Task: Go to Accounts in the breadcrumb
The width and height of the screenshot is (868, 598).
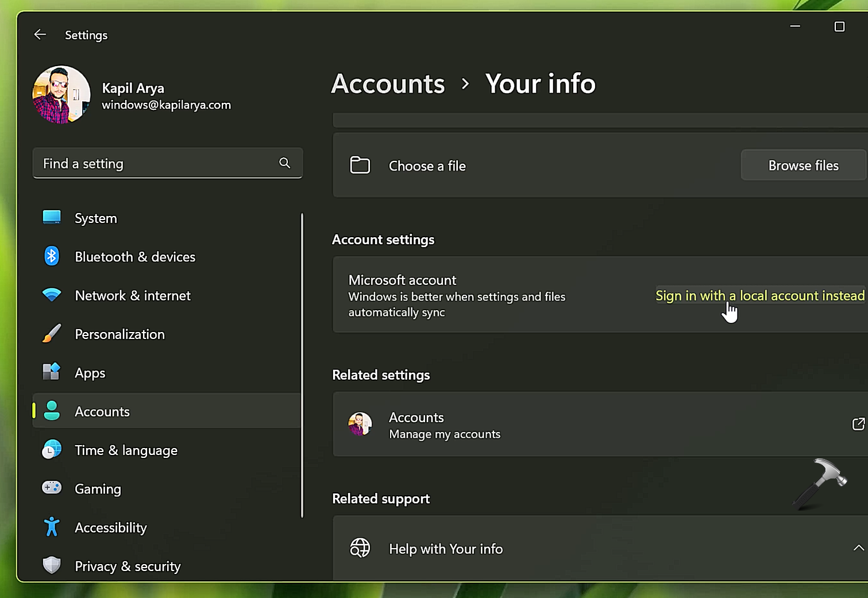Action: tap(388, 84)
